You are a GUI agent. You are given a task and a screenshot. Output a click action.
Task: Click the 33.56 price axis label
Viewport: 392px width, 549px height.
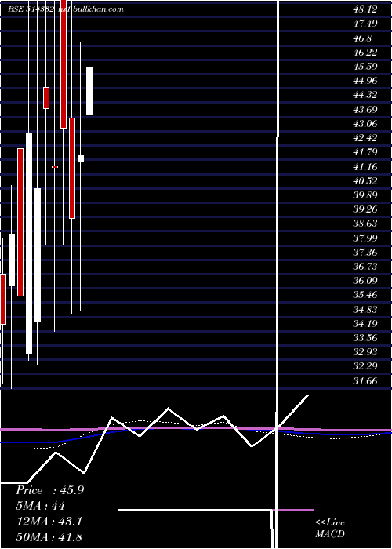point(365,338)
